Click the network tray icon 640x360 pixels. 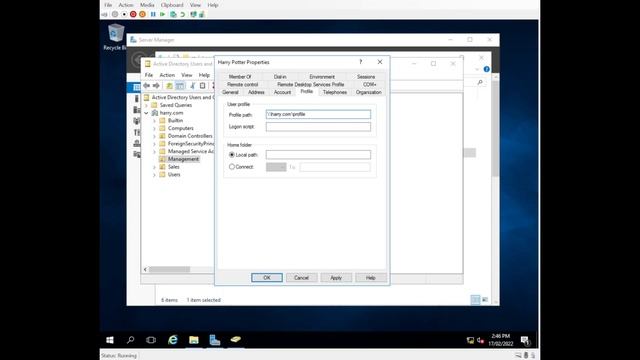(x=470, y=340)
